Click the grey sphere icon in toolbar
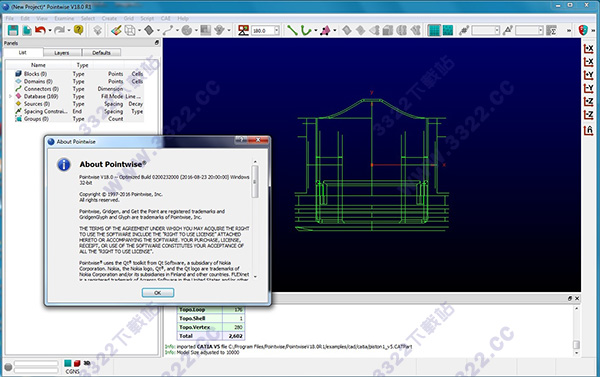This screenshot has width=600, height=377. [187, 30]
